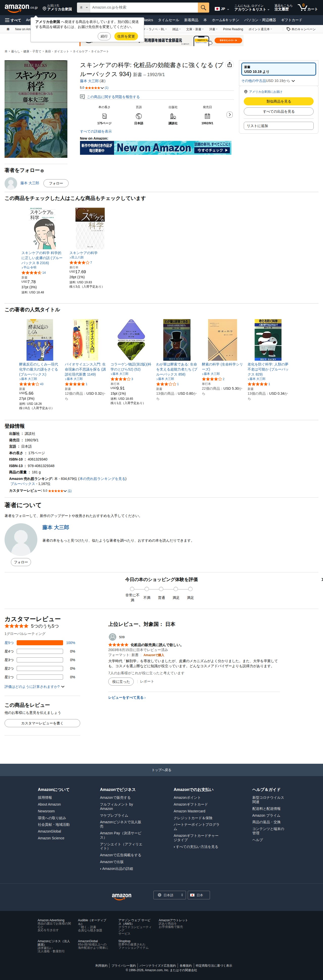
Task: Click the 星5つ orange rating bar
Action: (40, 642)
